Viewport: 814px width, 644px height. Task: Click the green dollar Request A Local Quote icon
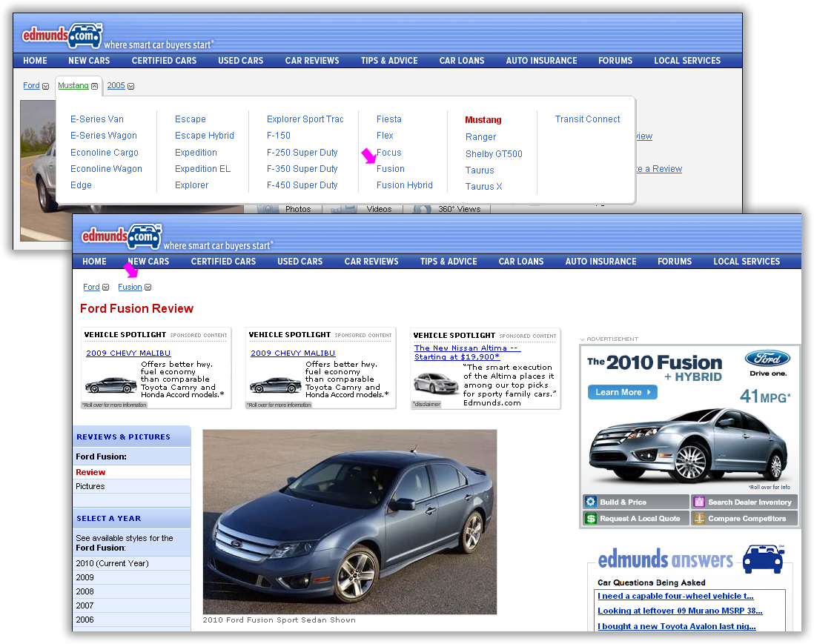click(x=592, y=518)
